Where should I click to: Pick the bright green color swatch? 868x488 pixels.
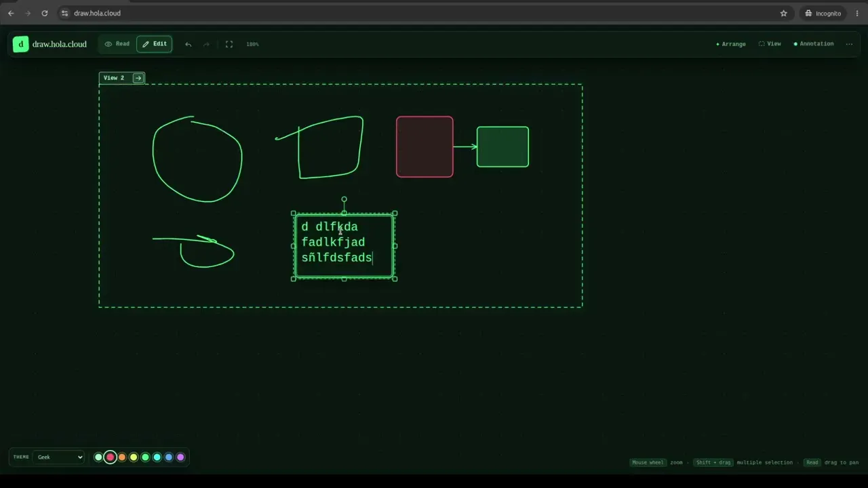(x=145, y=457)
